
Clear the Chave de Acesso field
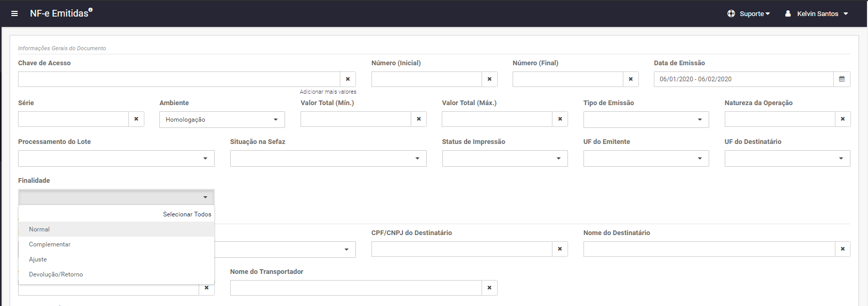coord(348,79)
